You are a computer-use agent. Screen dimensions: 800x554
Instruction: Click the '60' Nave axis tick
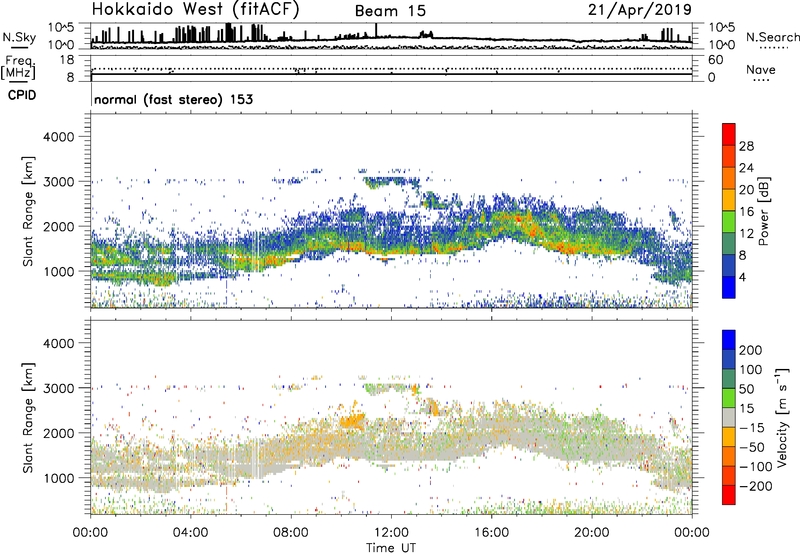click(715, 60)
